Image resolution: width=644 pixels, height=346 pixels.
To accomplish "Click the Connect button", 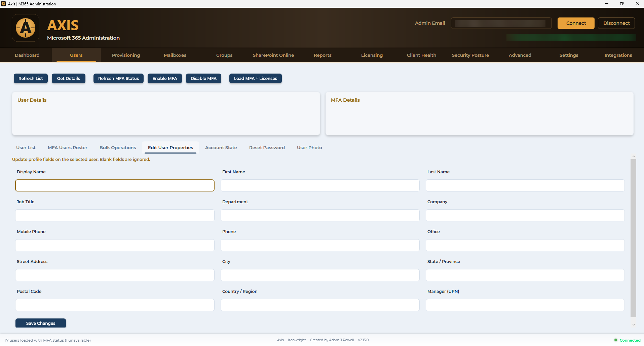I will coord(576,23).
